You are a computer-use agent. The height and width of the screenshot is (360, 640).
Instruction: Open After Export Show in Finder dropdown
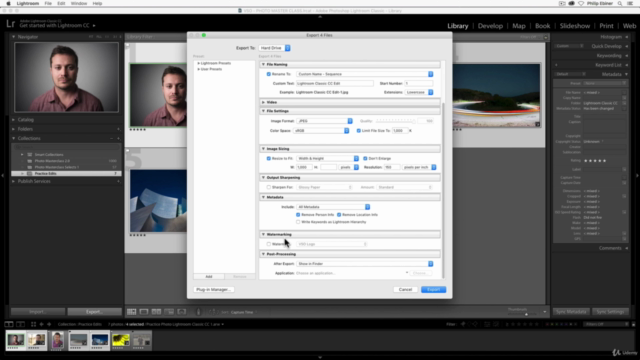(364, 264)
